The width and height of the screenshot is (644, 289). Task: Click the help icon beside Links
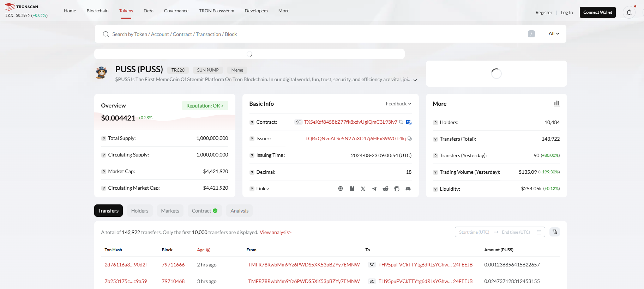(x=252, y=189)
